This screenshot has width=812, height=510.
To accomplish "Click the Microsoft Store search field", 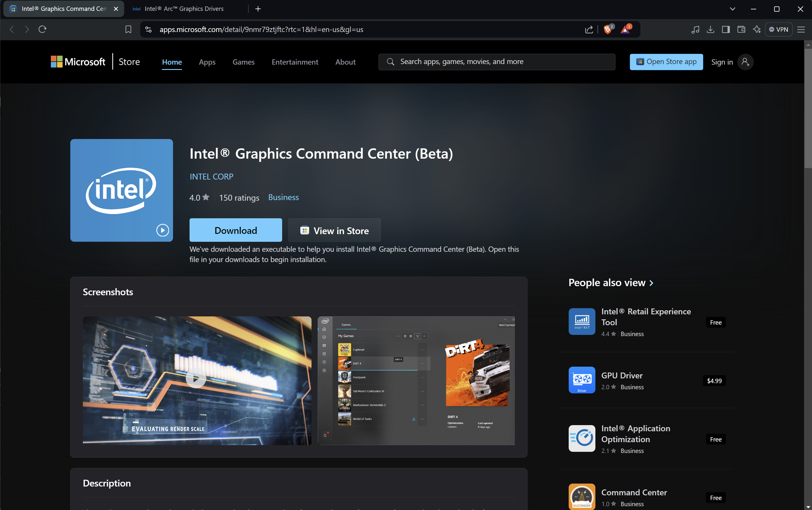I will point(496,62).
